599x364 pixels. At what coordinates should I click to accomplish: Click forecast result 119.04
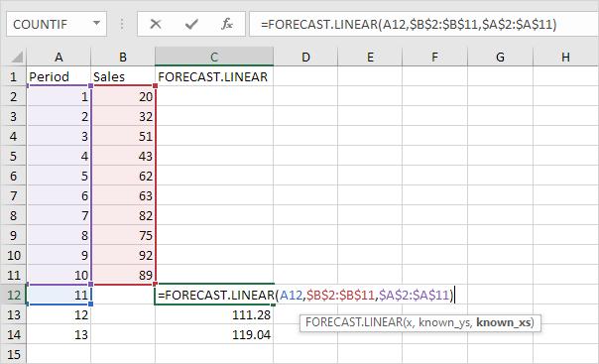(214, 334)
